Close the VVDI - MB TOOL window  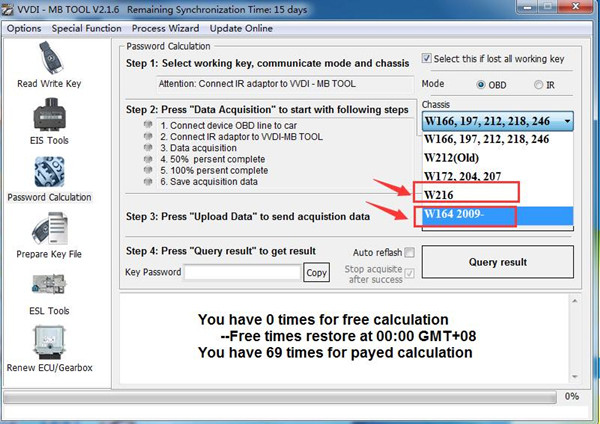(576, 6)
